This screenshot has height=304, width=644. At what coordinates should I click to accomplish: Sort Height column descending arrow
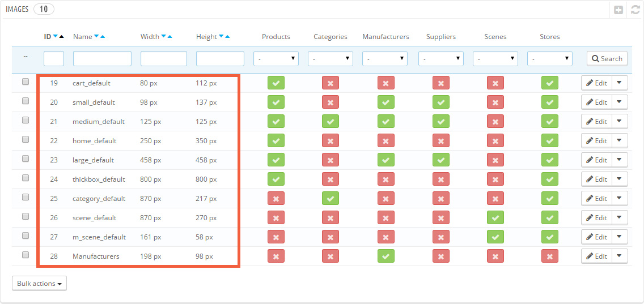221,36
